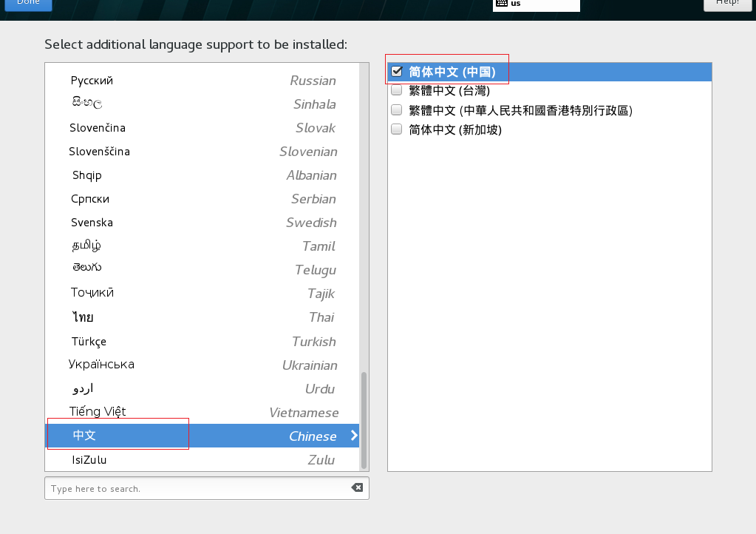
Task: Choose Slovenščina (Slovenian)
Action: click(202, 151)
